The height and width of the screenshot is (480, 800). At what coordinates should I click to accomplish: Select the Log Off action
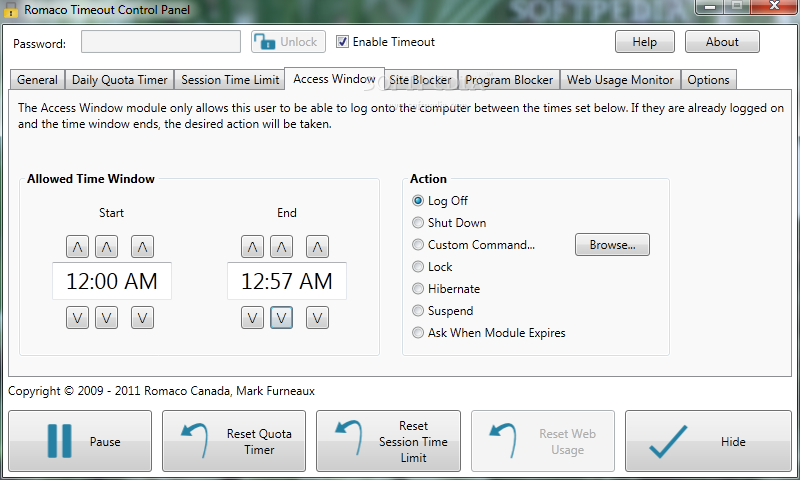[418, 200]
